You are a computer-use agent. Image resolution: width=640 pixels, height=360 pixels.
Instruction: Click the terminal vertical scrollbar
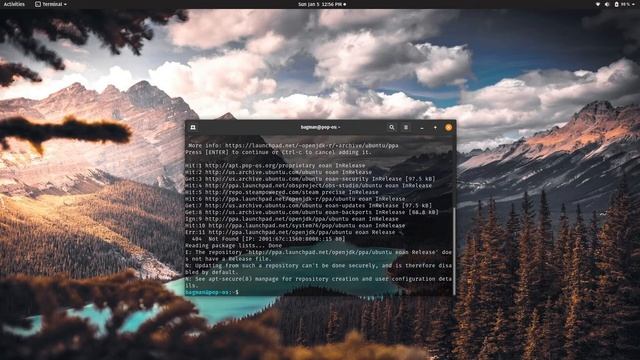454,251
